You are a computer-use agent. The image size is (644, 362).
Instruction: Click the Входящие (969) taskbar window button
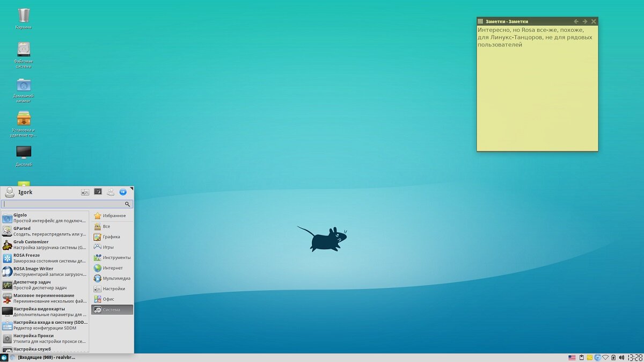pos(42,357)
